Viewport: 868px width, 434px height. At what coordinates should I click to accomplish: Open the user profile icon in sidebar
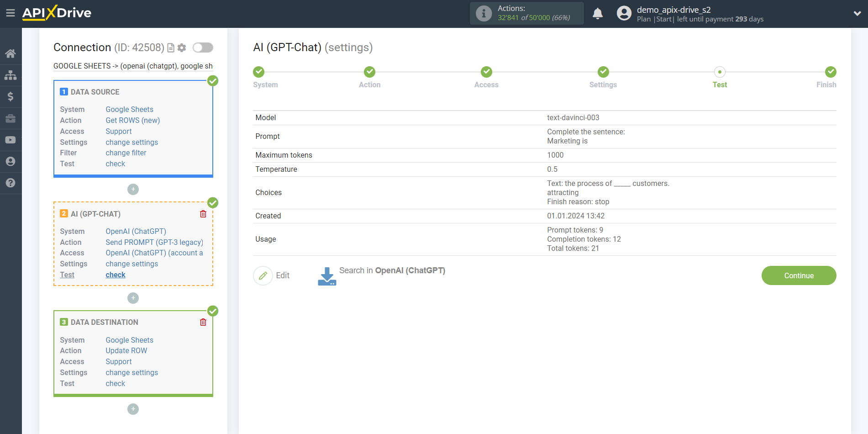[11, 161]
